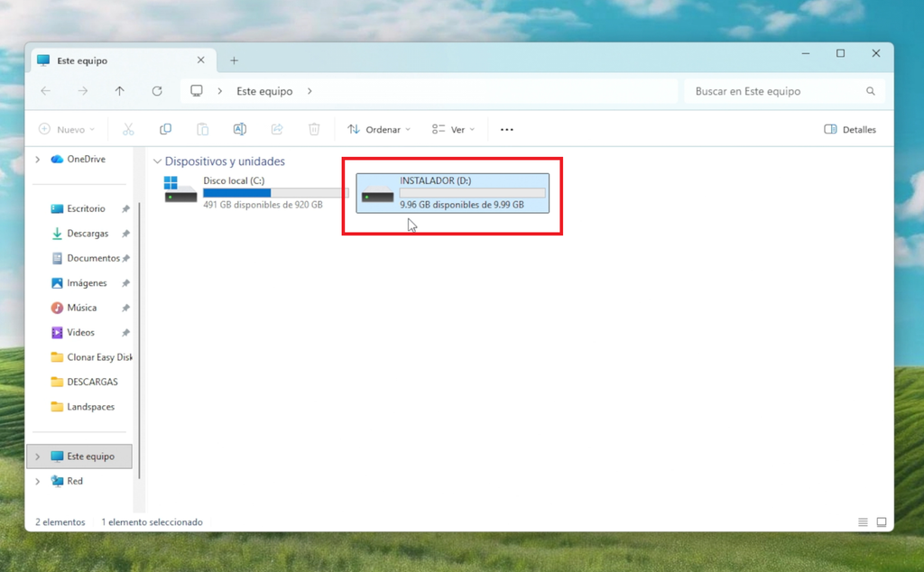924x572 pixels.
Task: Open the Nuevo dropdown menu
Action: pos(66,129)
